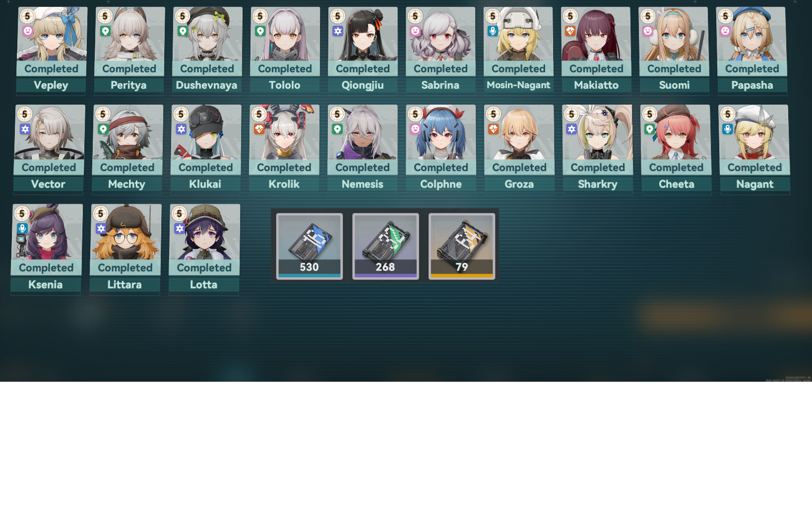
Task: Open the Tololo character portrait
Action: (x=285, y=34)
